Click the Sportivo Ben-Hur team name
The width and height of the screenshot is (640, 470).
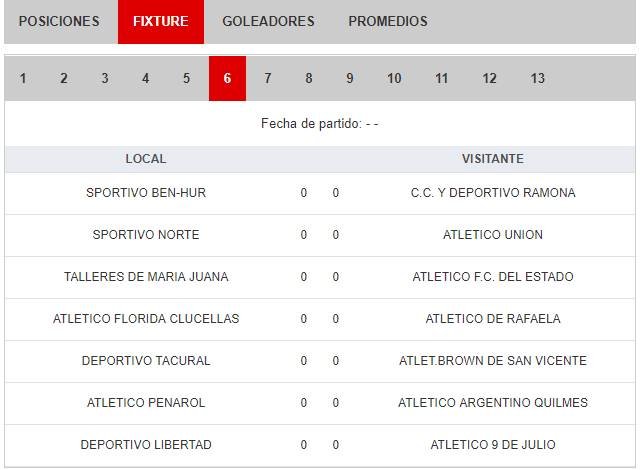pyautogui.click(x=146, y=193)
